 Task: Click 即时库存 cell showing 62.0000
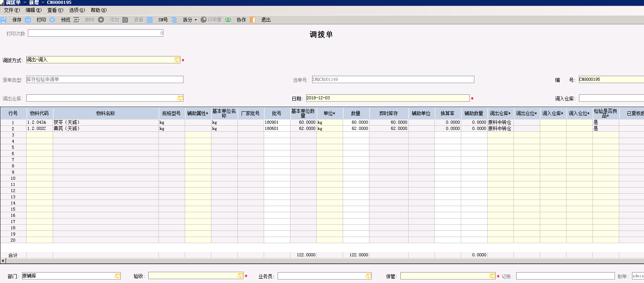point(389,129)
